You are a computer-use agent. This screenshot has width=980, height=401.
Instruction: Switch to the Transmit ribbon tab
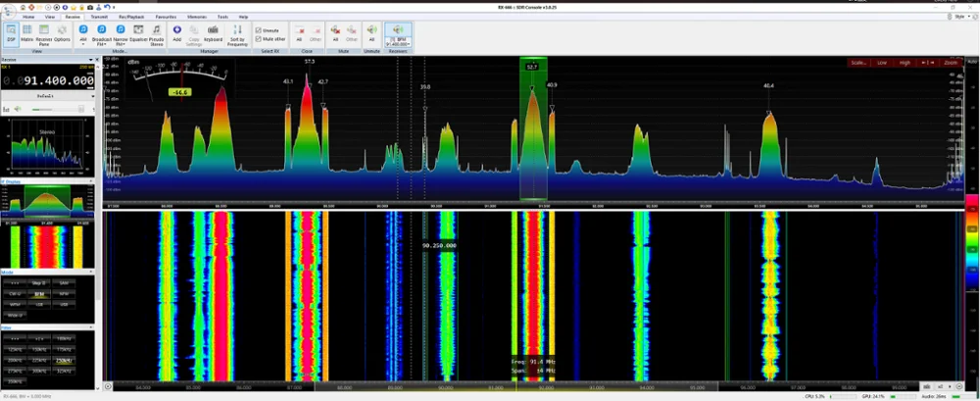tap(101, 17)
